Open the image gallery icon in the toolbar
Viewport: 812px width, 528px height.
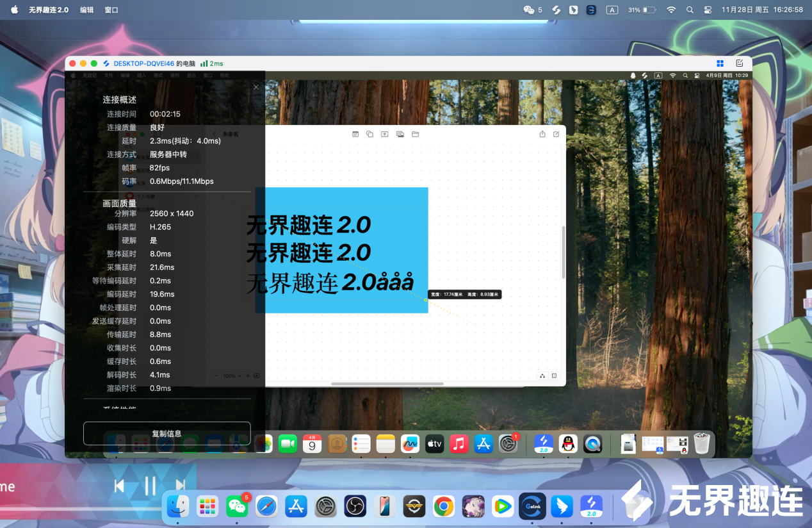click(x=400, y=134)
